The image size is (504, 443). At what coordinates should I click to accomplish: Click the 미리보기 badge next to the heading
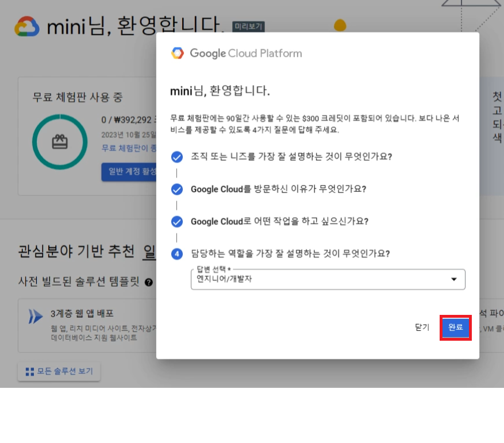click(248, 27)
